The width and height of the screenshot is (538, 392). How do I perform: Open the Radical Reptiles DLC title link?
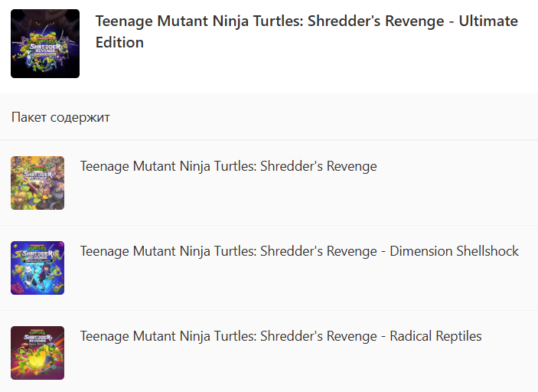pyautogui.click(x=281, y=336)
